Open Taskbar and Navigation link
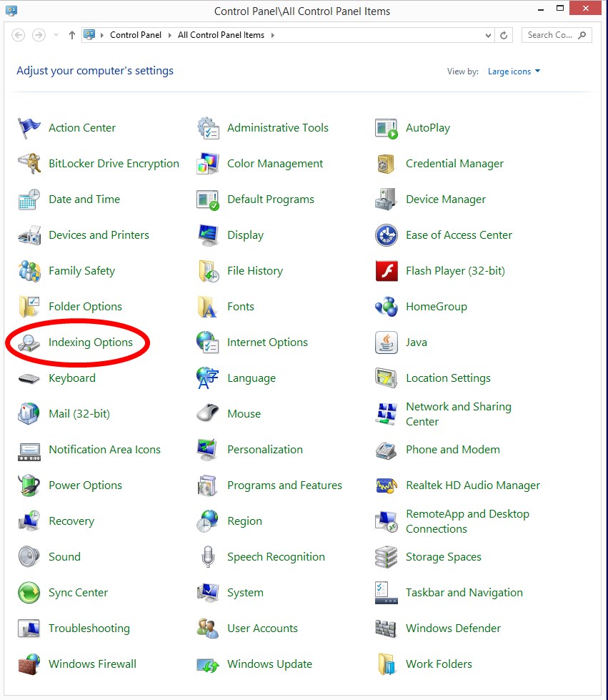This screenshot has width=608, height=700. click(464, 593)
